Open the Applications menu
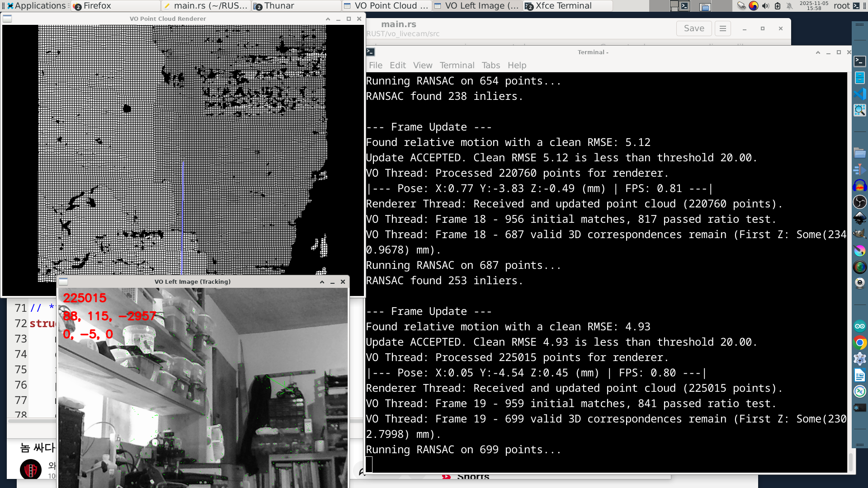 coord(36,6)
